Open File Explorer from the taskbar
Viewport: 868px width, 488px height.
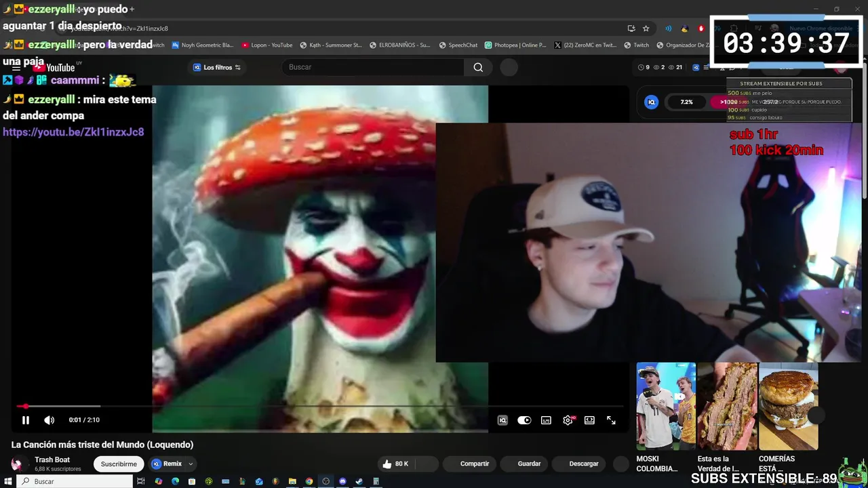pos(292,481)
